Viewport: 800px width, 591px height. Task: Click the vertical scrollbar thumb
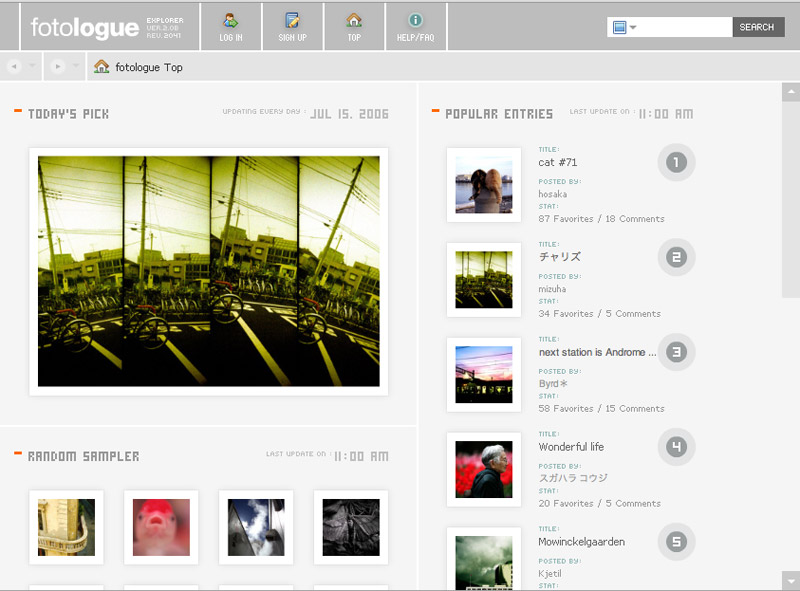[791, 199]
